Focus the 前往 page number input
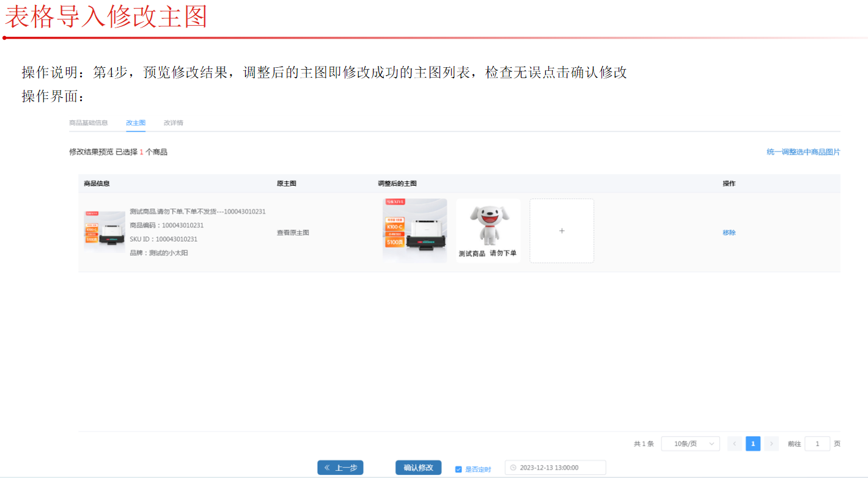This screenshot has height=478, width=868. (817, 444)
